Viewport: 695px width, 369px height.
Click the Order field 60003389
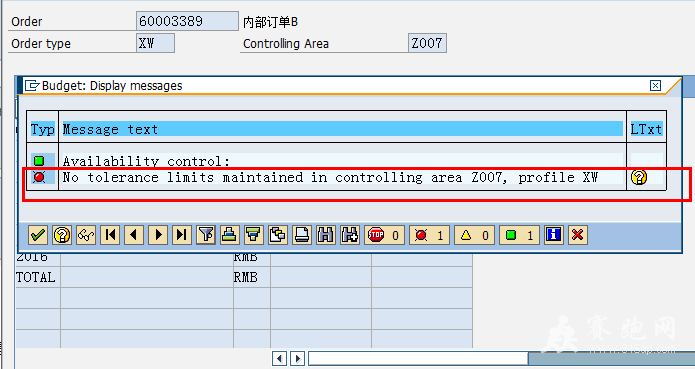pyautogui.click(x=187, y=21)
